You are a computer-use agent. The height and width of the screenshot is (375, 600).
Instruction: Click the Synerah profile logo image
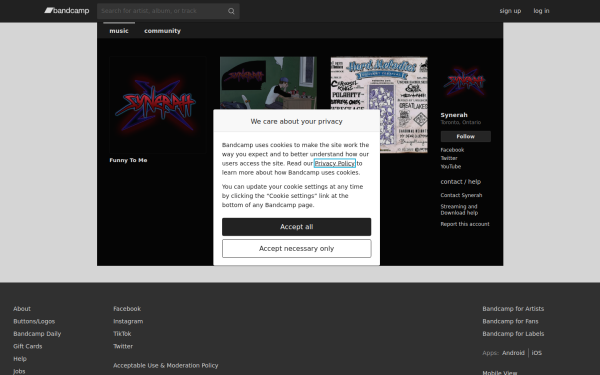(465, 82)
